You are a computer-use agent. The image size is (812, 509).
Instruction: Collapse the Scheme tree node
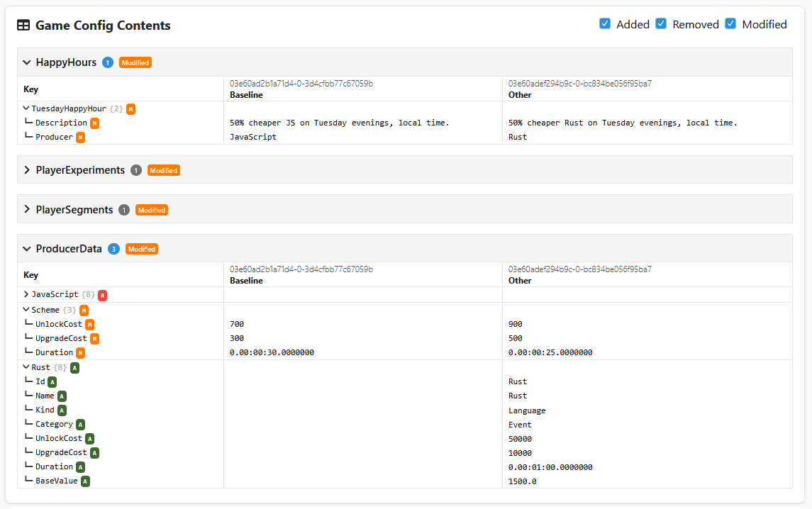click(x=26, y=310)
